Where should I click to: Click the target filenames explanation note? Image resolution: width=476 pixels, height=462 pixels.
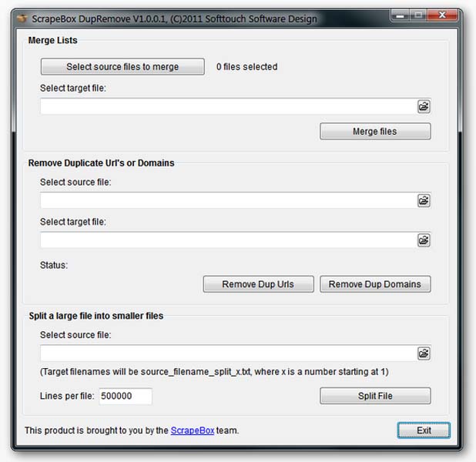pyautogui.click(x=214, y=372)
